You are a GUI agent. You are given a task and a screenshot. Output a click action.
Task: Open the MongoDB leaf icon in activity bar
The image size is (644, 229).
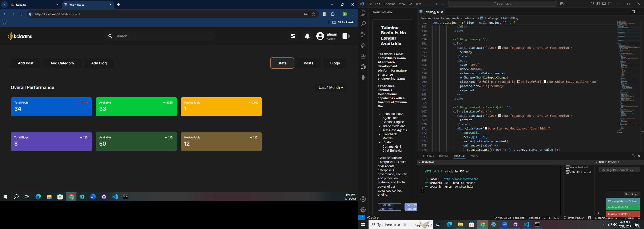(x=363, y=78)
